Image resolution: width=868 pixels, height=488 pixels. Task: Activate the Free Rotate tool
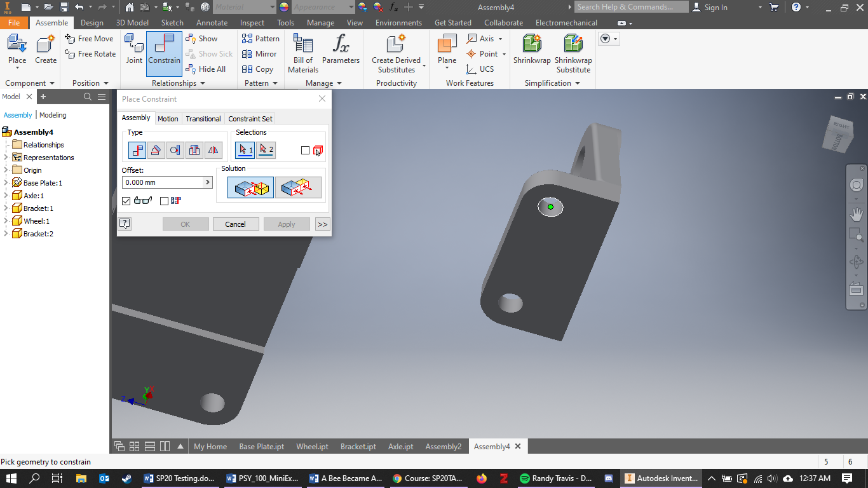[x=90, y=54]
